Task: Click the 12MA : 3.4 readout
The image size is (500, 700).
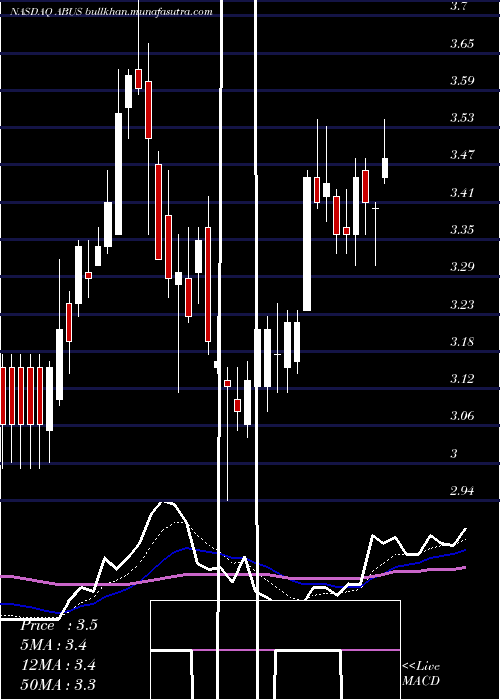Action: coord(58,665)
